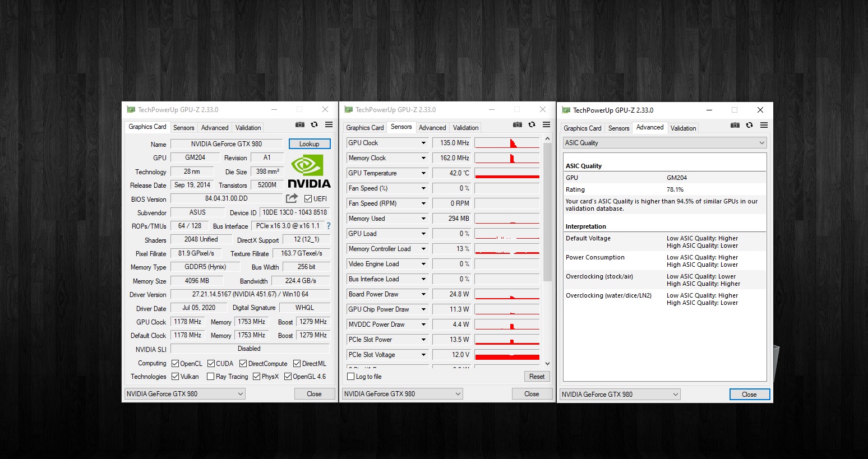Switch to Validation tab in first window
Screen dimensions: 868x459
pos(248,128)
